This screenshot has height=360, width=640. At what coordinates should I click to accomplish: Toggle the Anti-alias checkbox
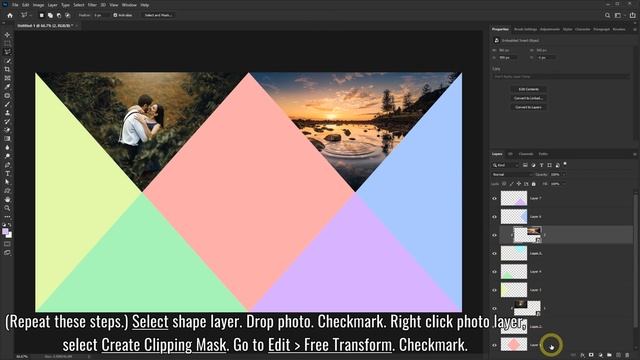[x=115, y=15]
